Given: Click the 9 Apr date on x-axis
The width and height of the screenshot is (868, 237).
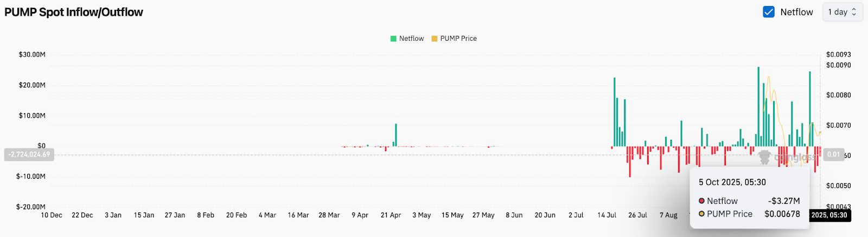Looking at the screenshot, I should [x=360, y=215].
